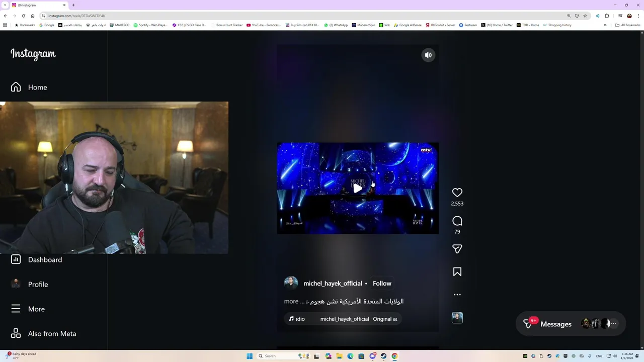Screen dimensions: 644x362
Task: Open the WhatsApp bookmark
Action: pyautogui.click(x=336, y=25)
